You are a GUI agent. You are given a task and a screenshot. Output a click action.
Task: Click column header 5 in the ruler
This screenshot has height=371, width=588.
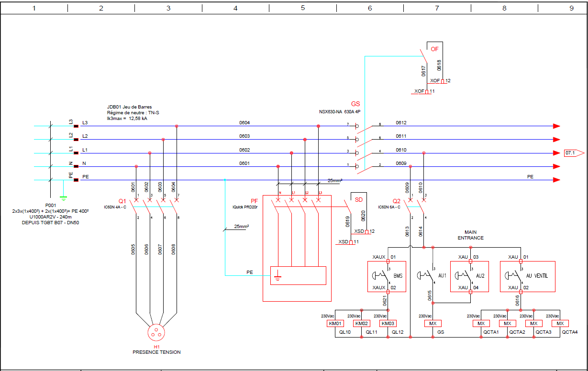coord(302,8)
